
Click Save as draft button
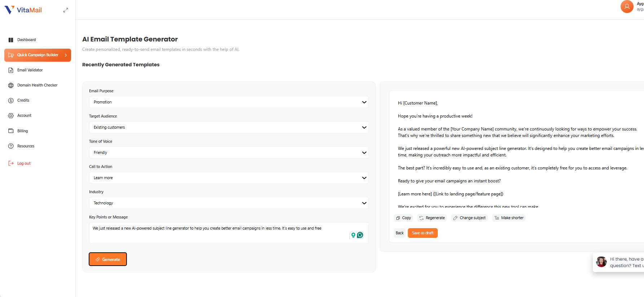pos(423,233)
